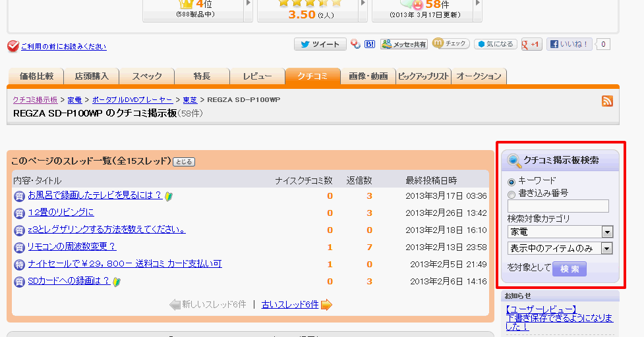The width and height of the screenshot is (644, 337).
Task: Open thread z3とレグザリンクする方法を教えてください。
Action: pos(107,230)
